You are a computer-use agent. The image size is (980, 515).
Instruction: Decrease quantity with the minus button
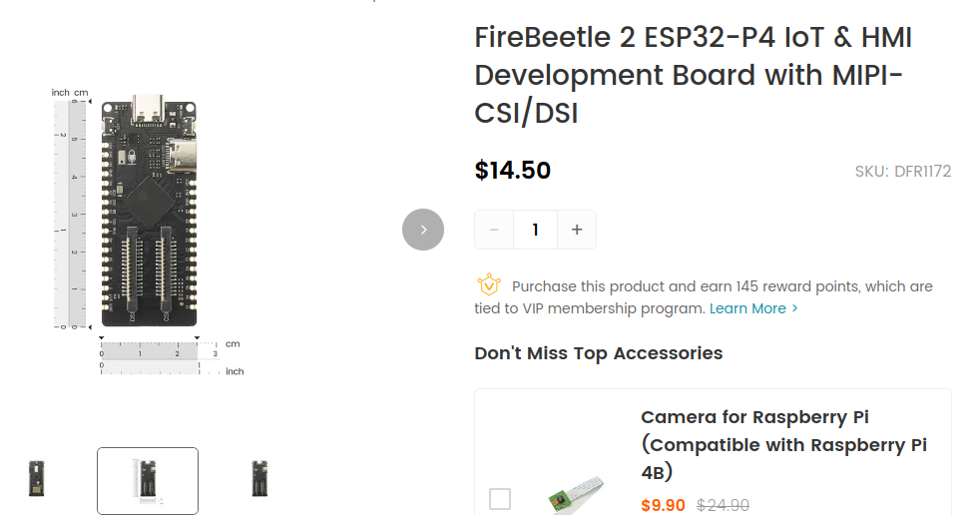[494, 230]
